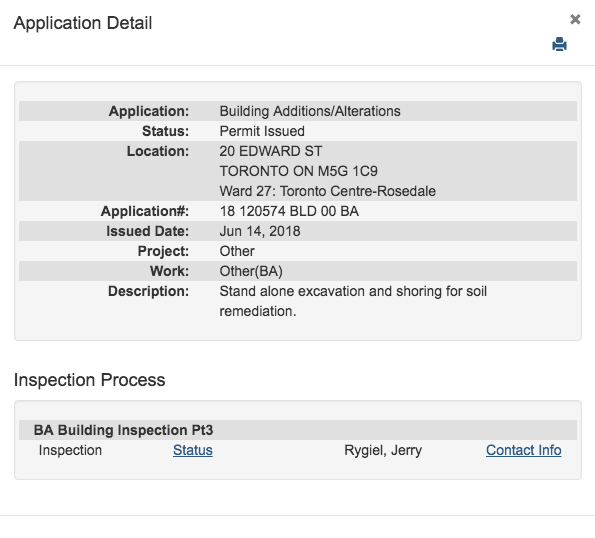
Task: Click the bold Description: label
Action: click(x=148, y=291)
